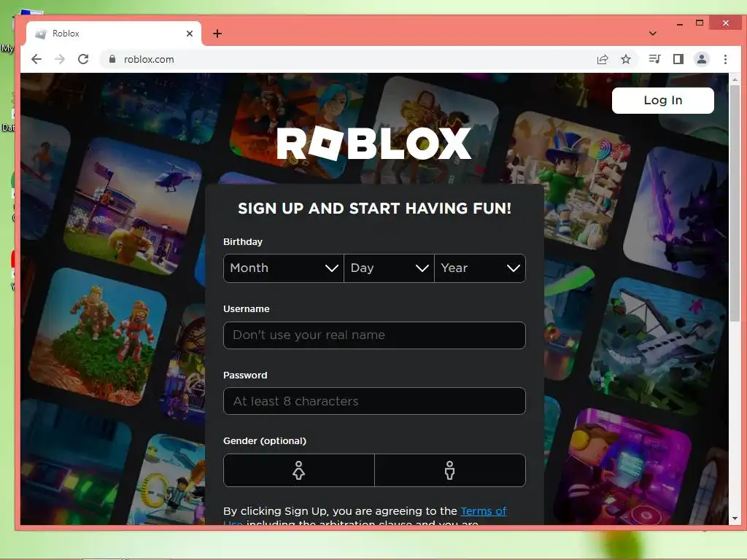Click the pink DJ room thumbnail
Screen dimensions: 747x560
[x=623, y=467]
